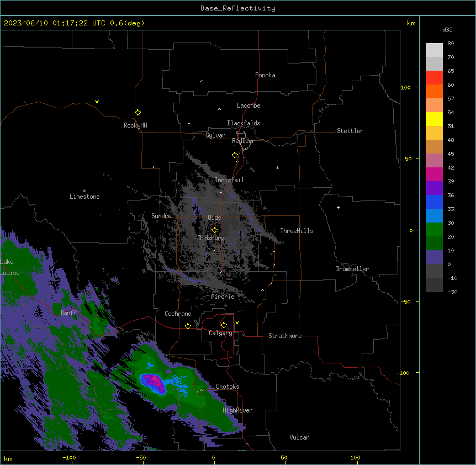476x465 pixels.
Task: Click the dBZ legend heading
Action: 447,29
